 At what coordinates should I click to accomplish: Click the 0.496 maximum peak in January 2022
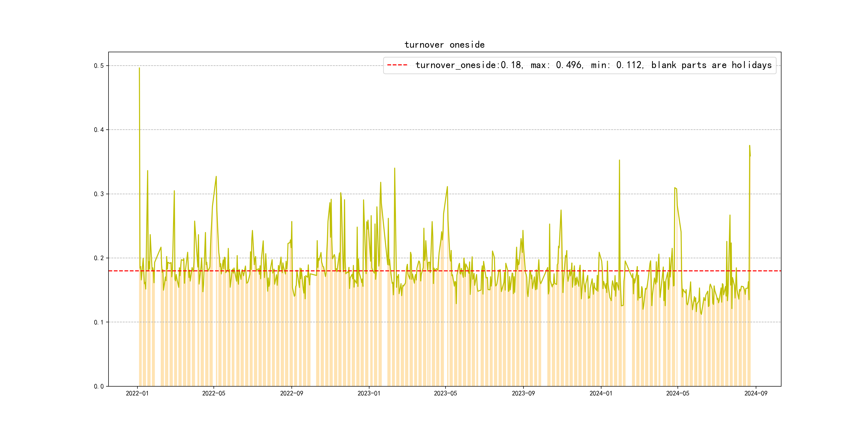(139, 68)
